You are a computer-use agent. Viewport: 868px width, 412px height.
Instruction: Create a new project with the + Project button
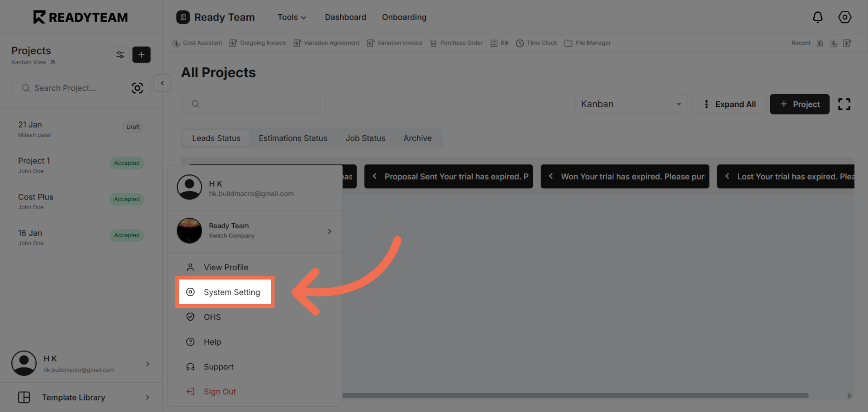tap(799, 104)
